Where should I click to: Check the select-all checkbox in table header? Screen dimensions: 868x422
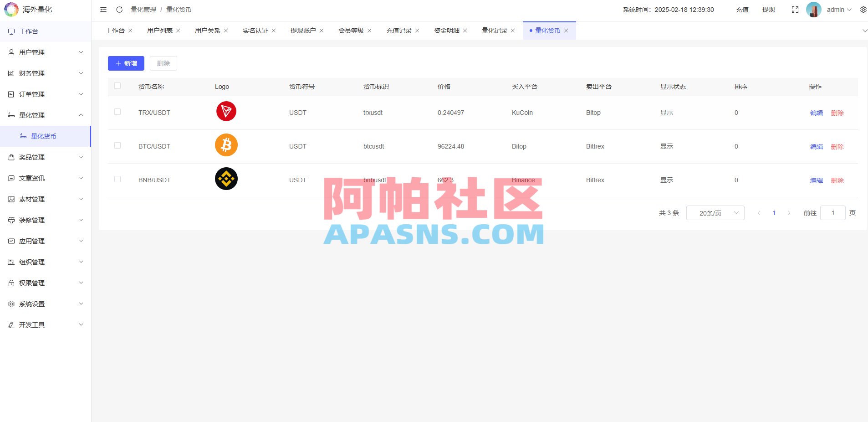point(118,86)
